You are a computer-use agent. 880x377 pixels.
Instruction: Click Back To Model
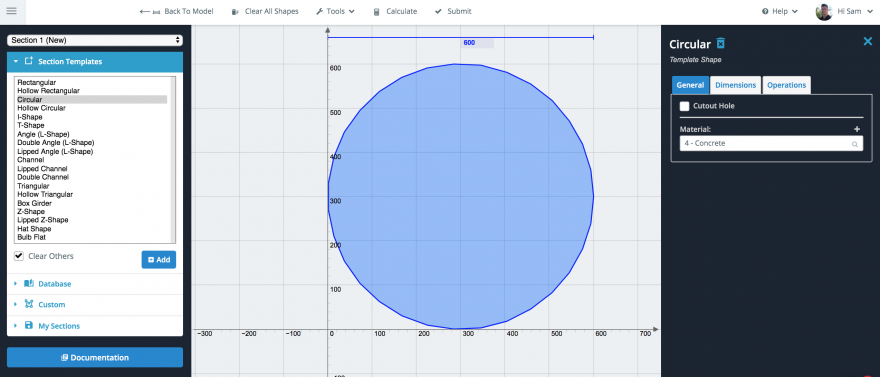(176, 11)
